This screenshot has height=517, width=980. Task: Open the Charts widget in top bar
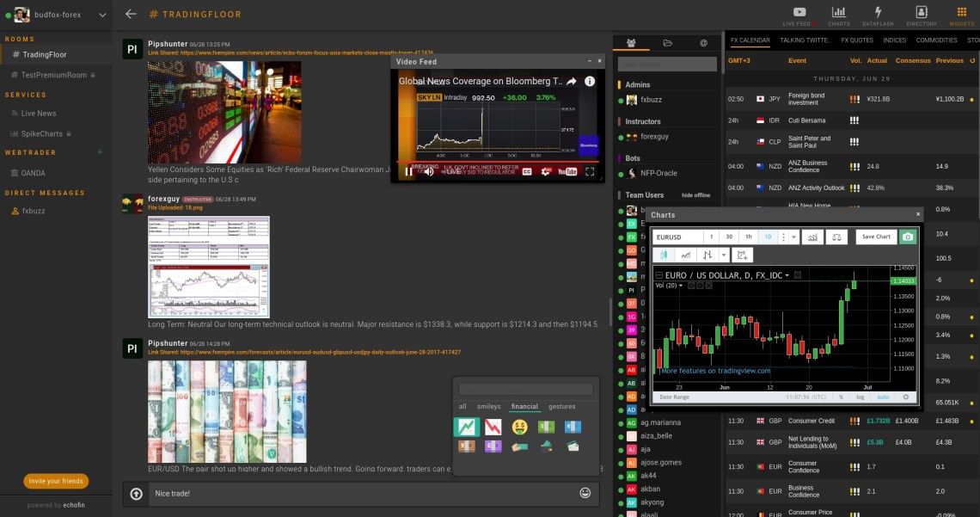[839, 16]
